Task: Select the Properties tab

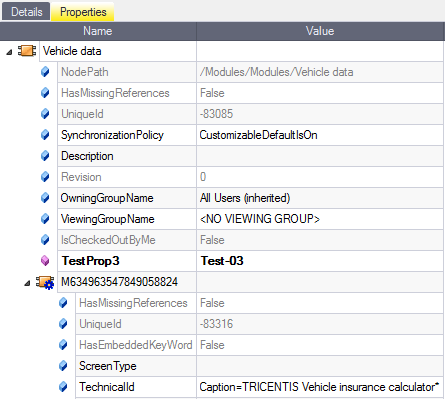Action: [83, 12]
